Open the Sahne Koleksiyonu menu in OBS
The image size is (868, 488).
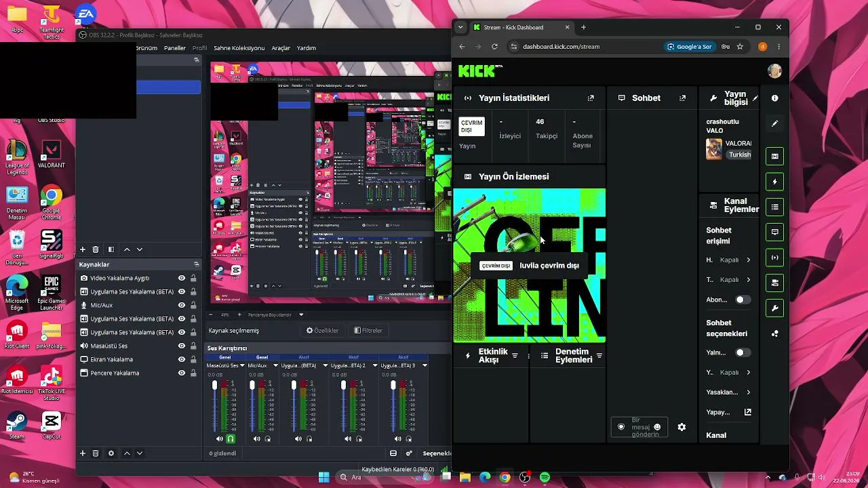click(x=239, y=48)
